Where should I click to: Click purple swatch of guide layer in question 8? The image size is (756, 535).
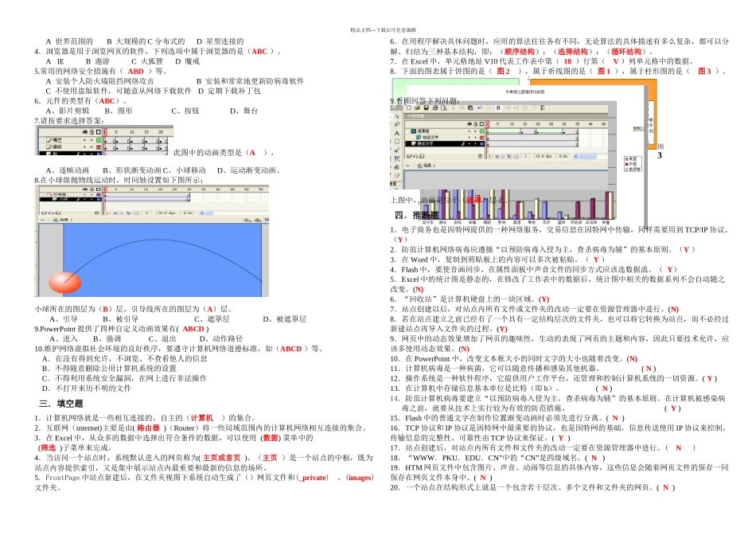(x=99, y=194)
